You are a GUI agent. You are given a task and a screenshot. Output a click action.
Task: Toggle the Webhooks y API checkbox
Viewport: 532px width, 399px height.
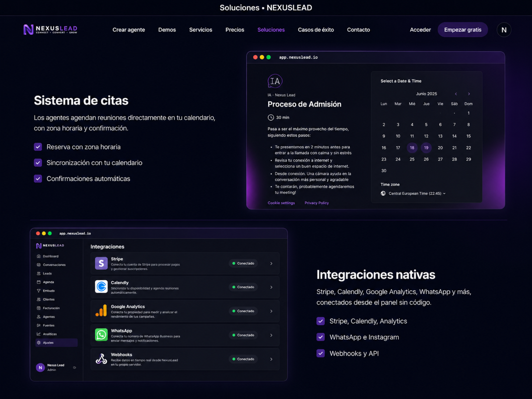point(321,353)
